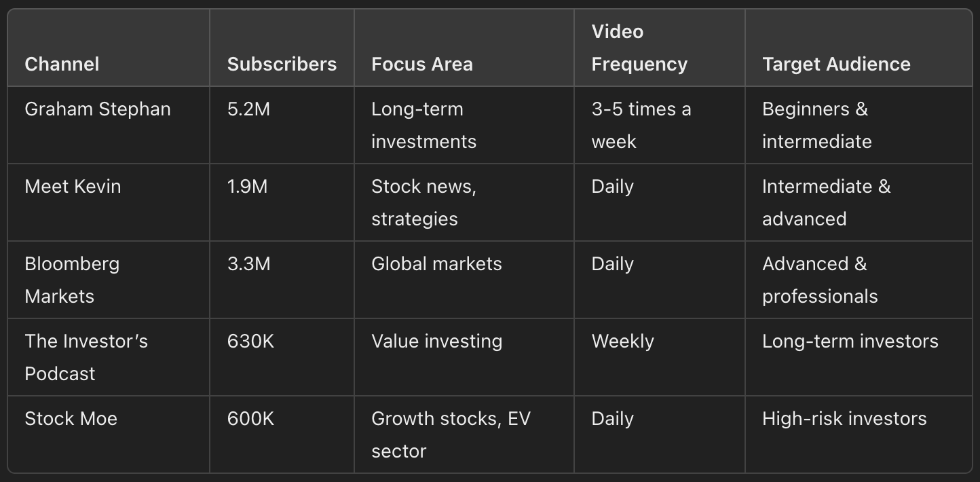
Task: Select the Focus Area column header
Action: click(422, 64)
